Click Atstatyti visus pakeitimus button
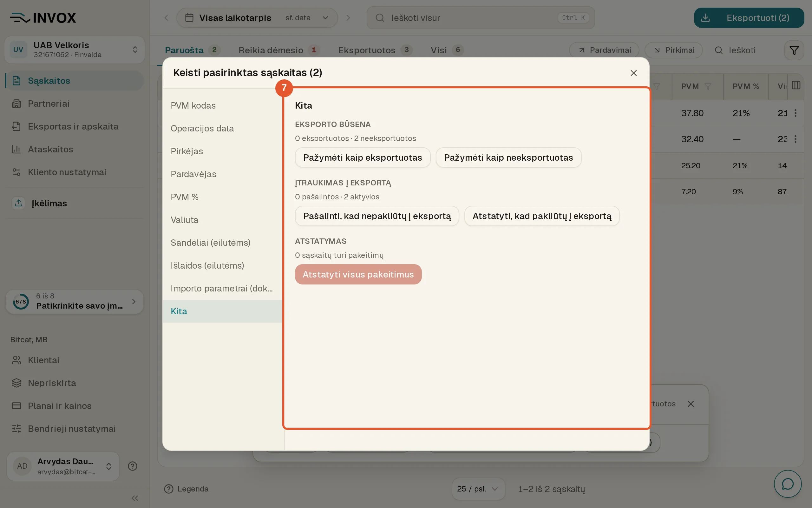Image resolution: width=812 pixels, height=508 pixels. coord(358,275)
